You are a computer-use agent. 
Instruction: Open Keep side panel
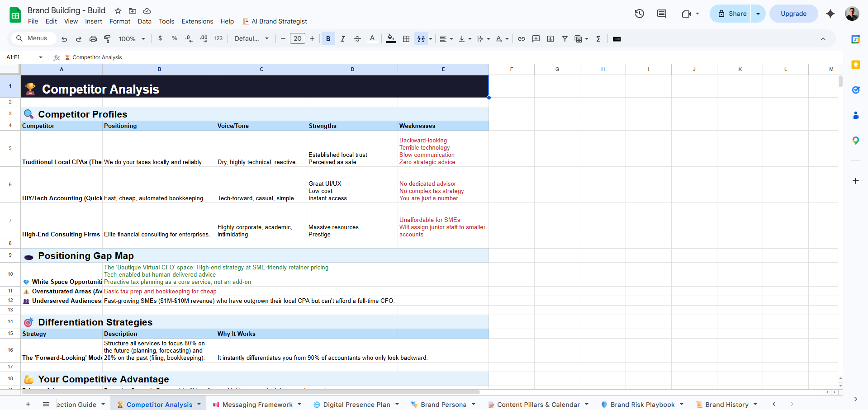856,65
